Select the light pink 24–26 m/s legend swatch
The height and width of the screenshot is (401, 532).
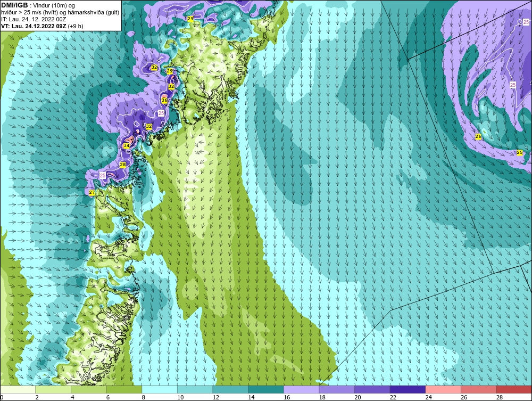pos(443,389)
